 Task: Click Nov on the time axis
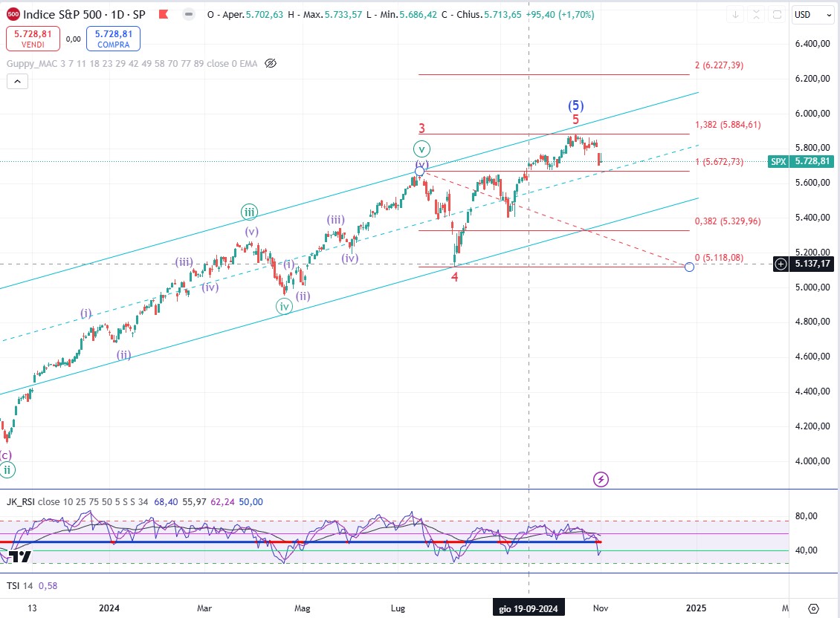pyautogui.click(x=601, y=608)
